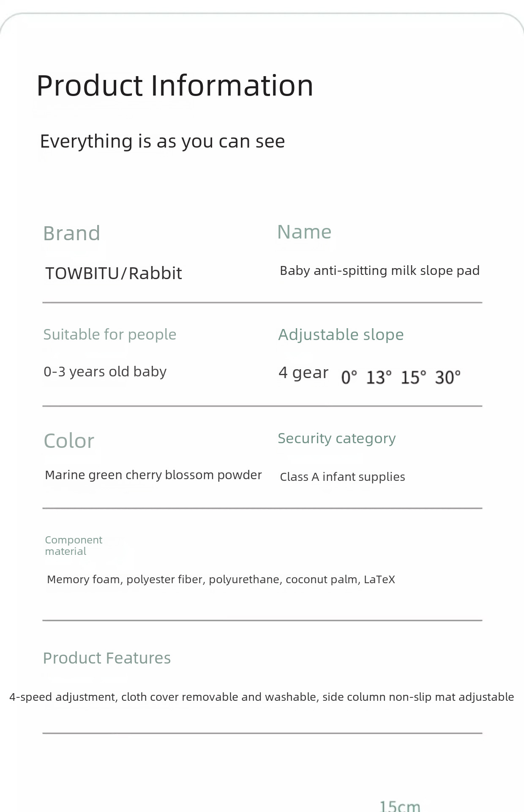Click the Name label

tap(304, 232)
